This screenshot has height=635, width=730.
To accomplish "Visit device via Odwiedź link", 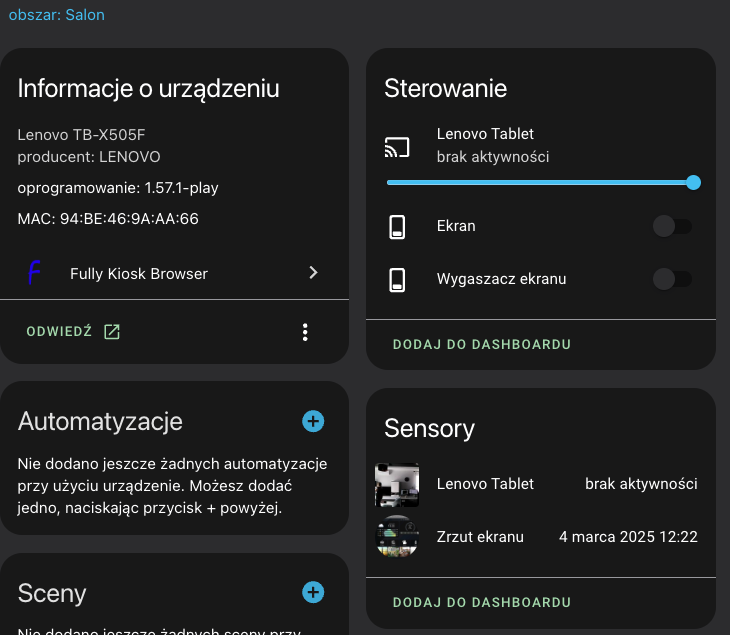I will [x=59, y=332].
